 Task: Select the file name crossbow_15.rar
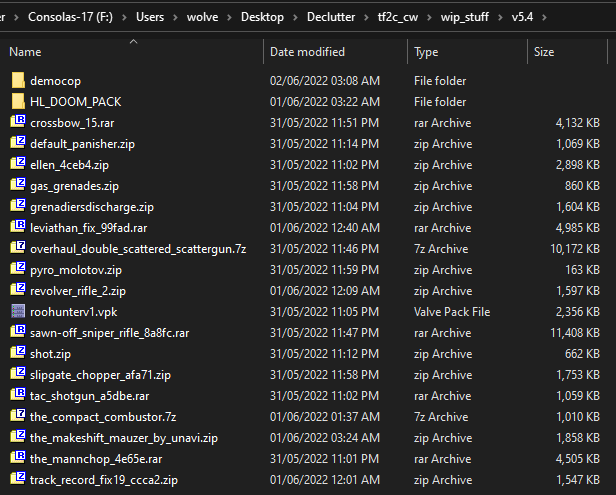tap(72, 123)
